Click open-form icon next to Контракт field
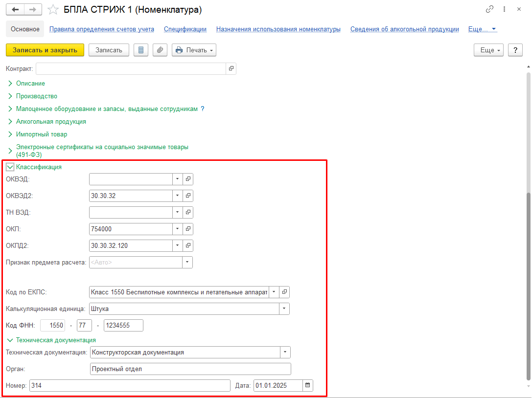 (x=231, y=68)
